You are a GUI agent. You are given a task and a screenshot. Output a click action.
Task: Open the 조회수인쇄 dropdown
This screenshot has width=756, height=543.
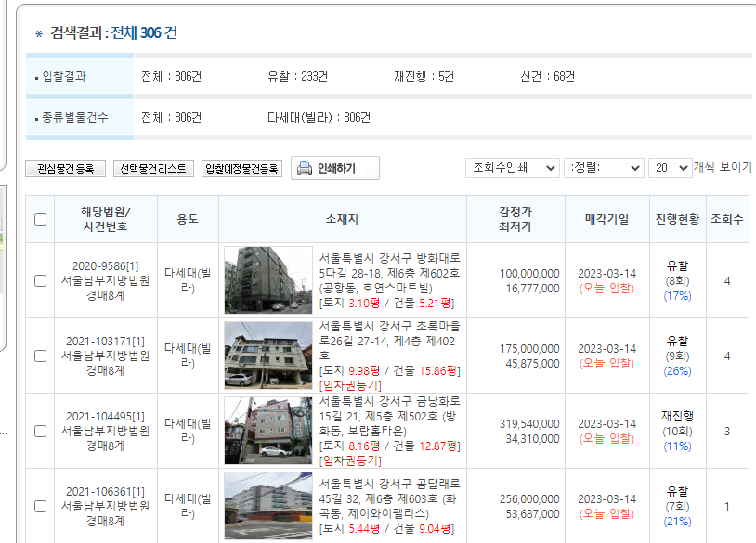click(x=513, y=168)
